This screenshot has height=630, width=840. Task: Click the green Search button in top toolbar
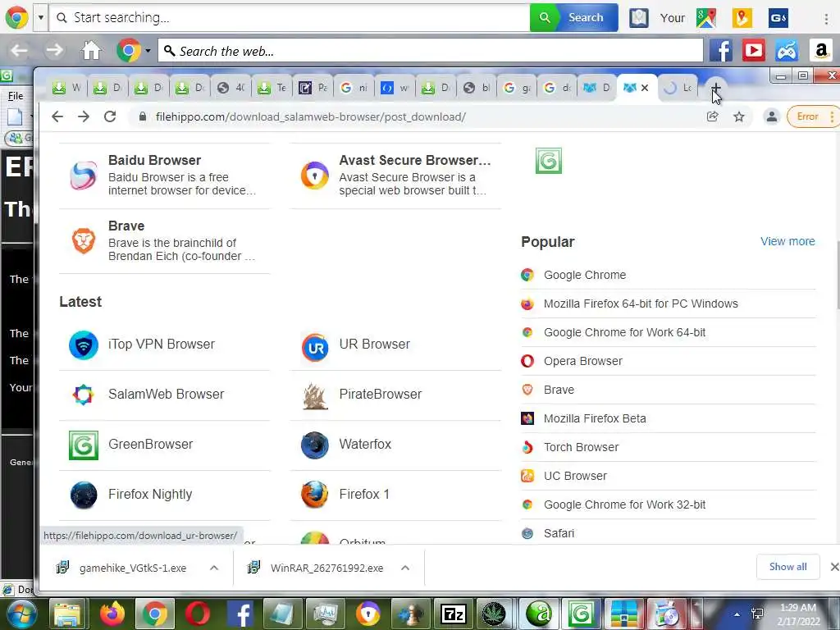pos(573,18)
